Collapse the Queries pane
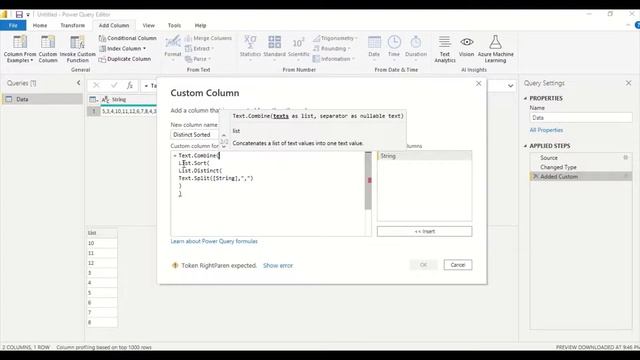This screenshot has width=640, height=360. (x=78, y=83)
